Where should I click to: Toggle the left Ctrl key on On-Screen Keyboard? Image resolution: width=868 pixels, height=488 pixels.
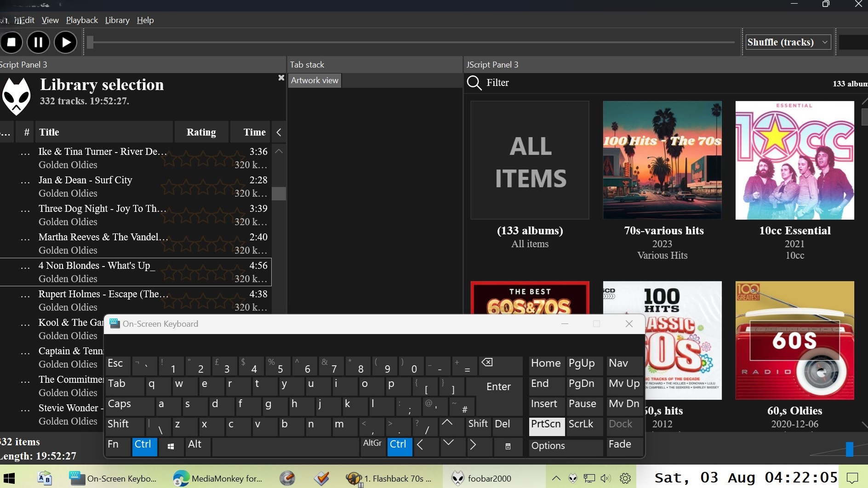pos(144,447)
